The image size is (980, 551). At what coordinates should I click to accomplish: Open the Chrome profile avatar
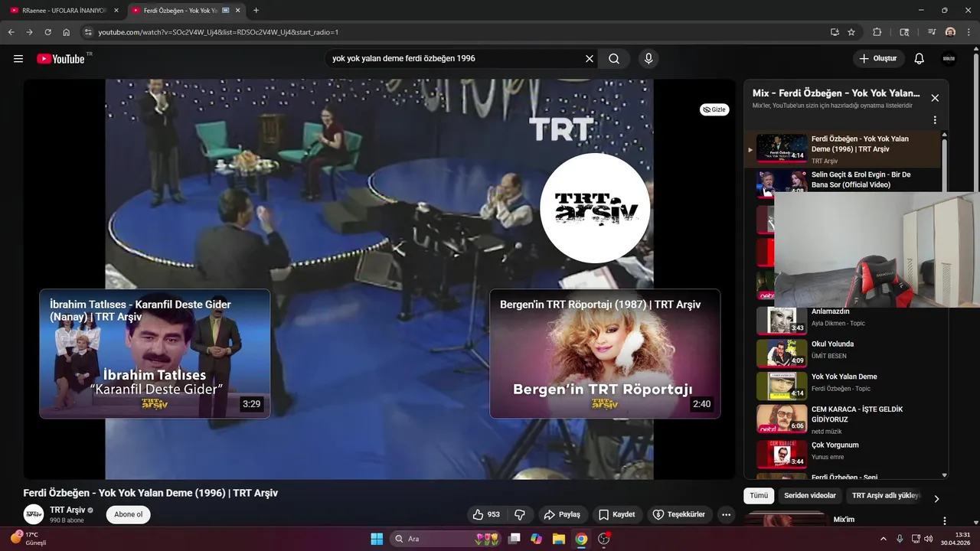950,32
